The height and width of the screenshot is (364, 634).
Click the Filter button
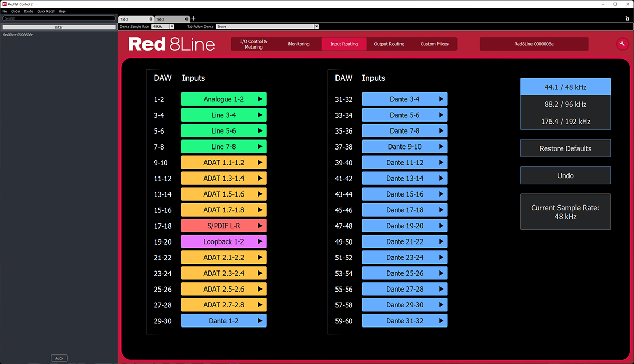point(59,27)
